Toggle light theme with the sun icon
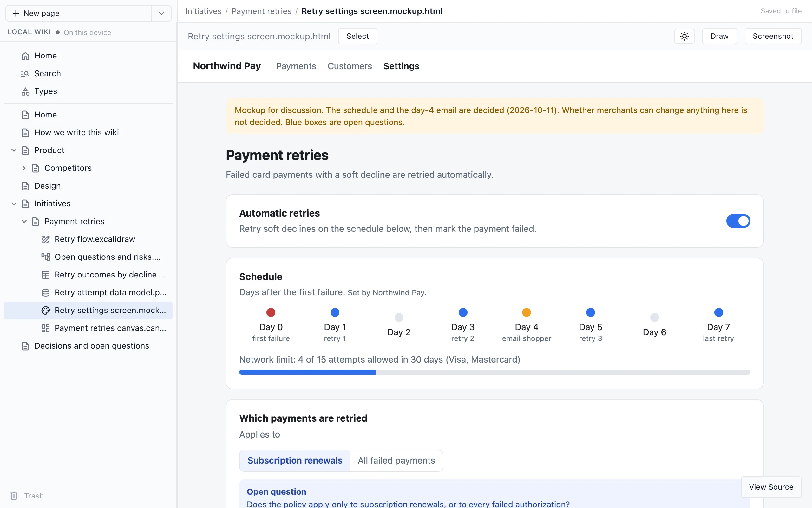The width and height of the screenshot is (812, 508). [x=684, y=36]
